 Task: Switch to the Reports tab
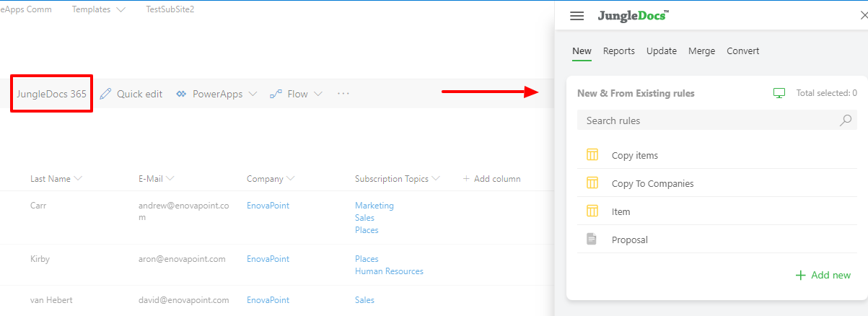(x=619, y=51)
